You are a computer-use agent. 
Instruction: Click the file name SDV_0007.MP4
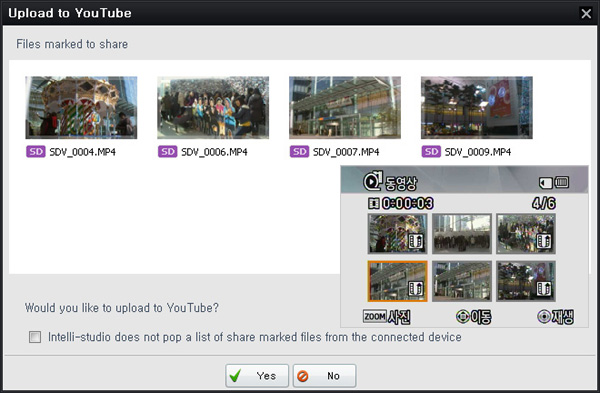pos(346,152)
